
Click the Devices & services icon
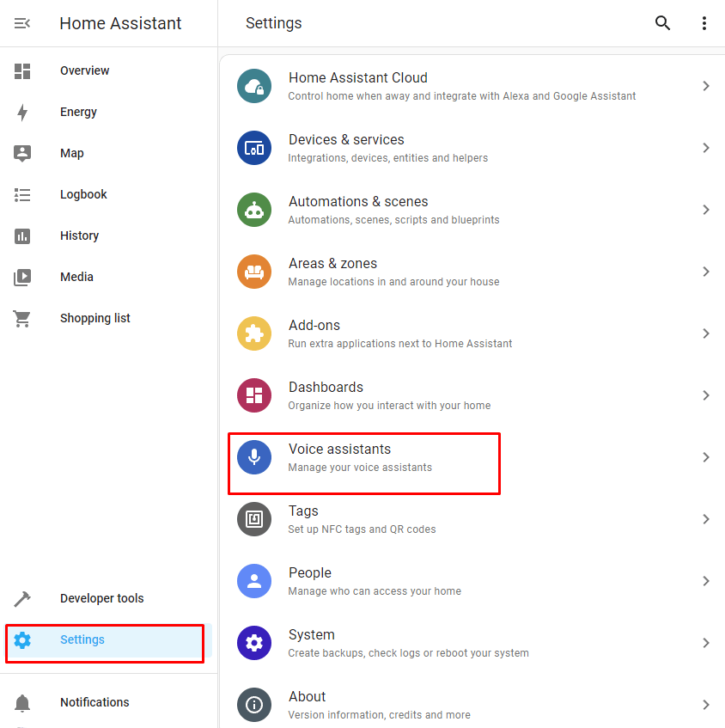coord(254,148)
